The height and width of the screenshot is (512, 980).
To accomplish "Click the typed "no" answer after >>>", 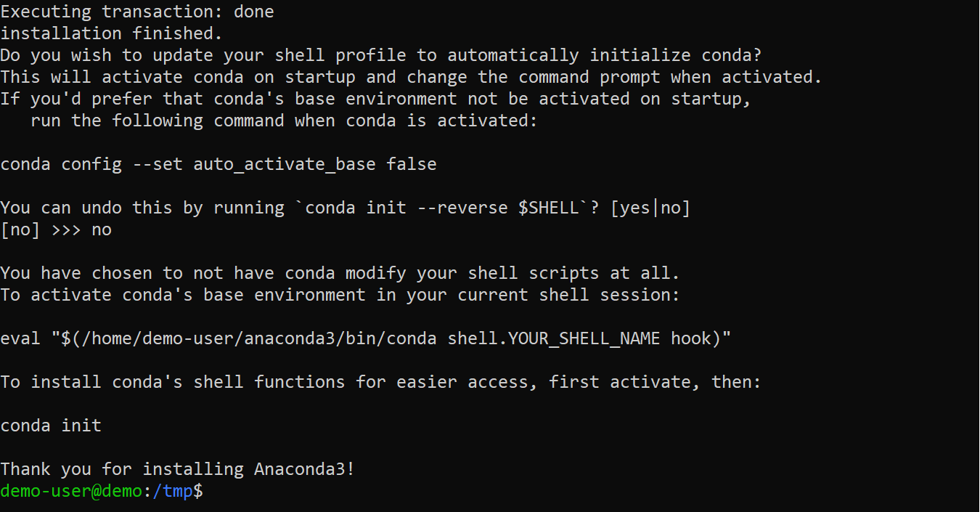I will (102, 229).
